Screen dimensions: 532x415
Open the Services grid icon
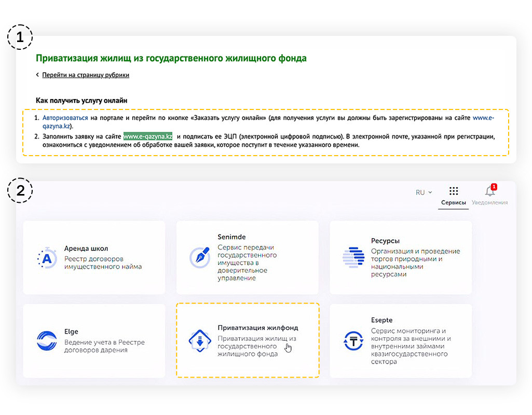(x=453, y=191)
